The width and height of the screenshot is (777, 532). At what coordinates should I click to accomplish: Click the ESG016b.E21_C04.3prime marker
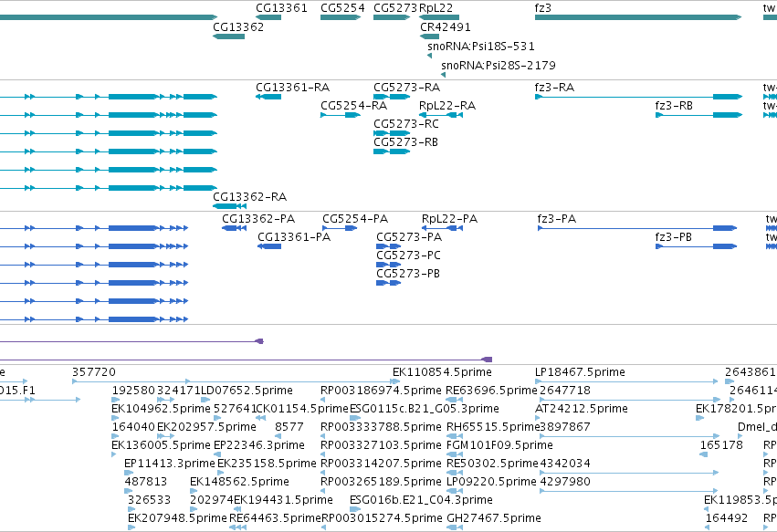click(x=355, y=509)
